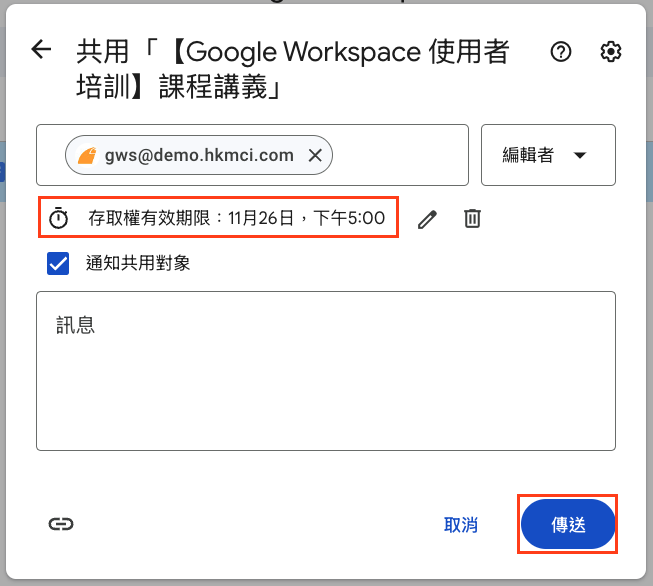
Task: Click the stopwatch expiration icon
Action: point(58,218)
